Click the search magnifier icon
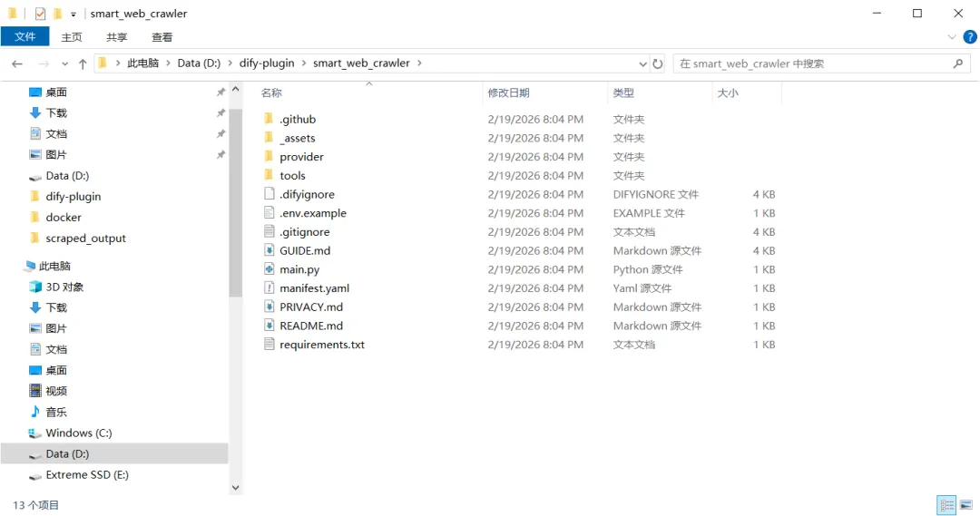The height and width of the screenshot is (516, 980). [x=957, y=63]
